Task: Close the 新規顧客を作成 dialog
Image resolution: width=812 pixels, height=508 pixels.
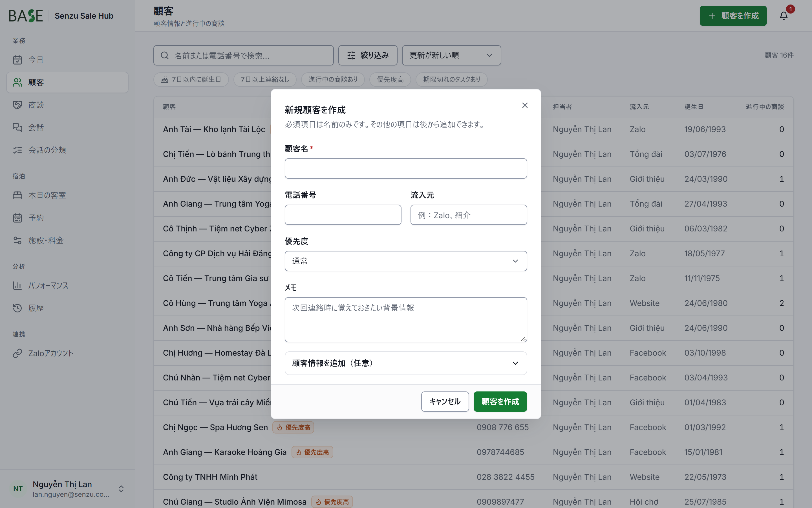Action: pyautogui.click(x=525, y=105)
